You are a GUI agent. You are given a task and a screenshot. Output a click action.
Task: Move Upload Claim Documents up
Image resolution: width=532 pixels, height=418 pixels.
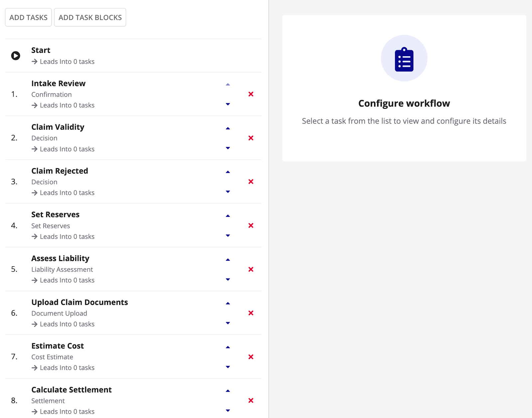pyautogui.click(x=228, y=303)
